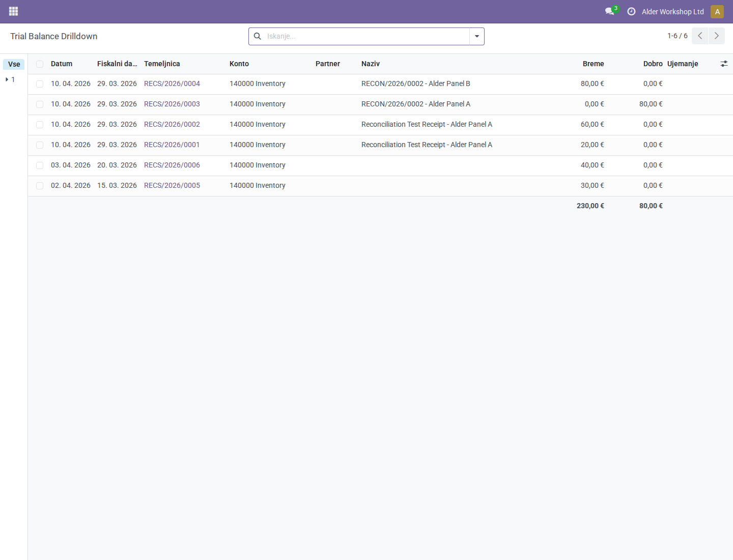Click the 230,00 € debit total
This screenshot has width=733, height=560.
[x=590, y=206]
